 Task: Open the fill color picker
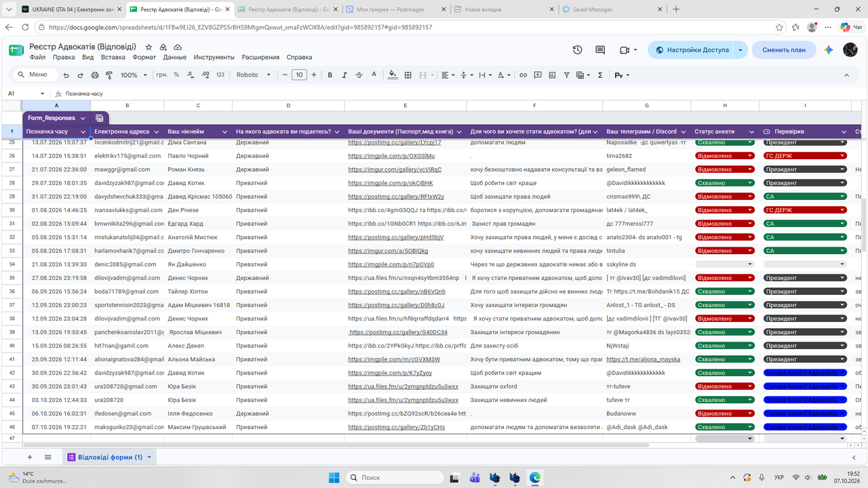point(393,75)
